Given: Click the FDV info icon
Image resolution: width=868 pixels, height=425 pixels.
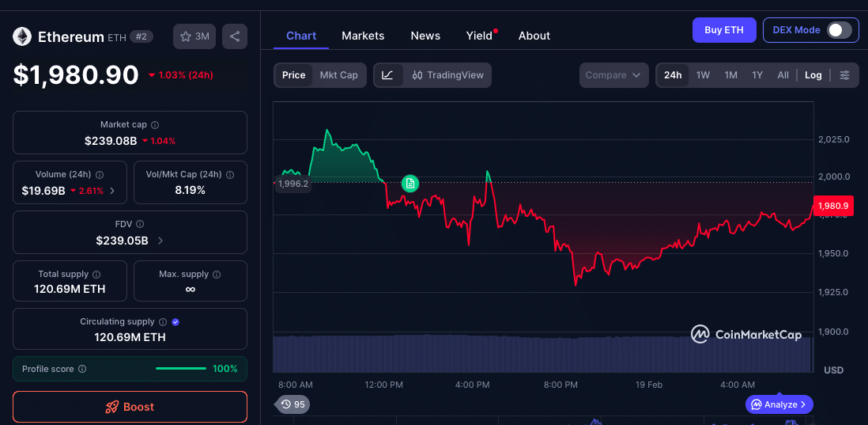Looking at the screenshot, I should point(140,225).
